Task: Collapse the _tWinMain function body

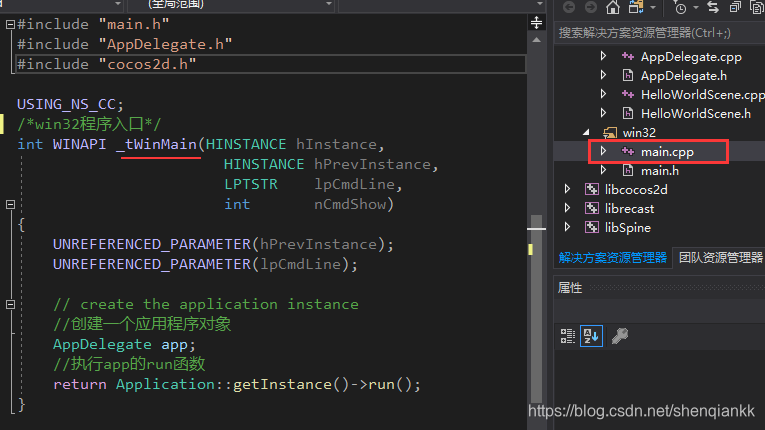Action: (10, 204)
